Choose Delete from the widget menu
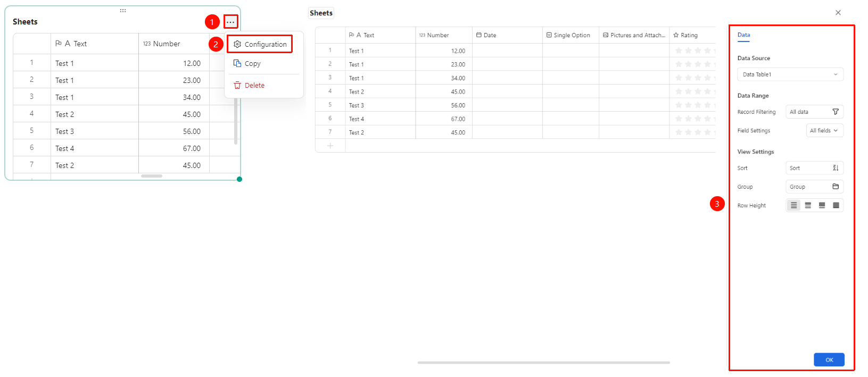This screenshot has width=868, height=377. (x=264, y=85)
